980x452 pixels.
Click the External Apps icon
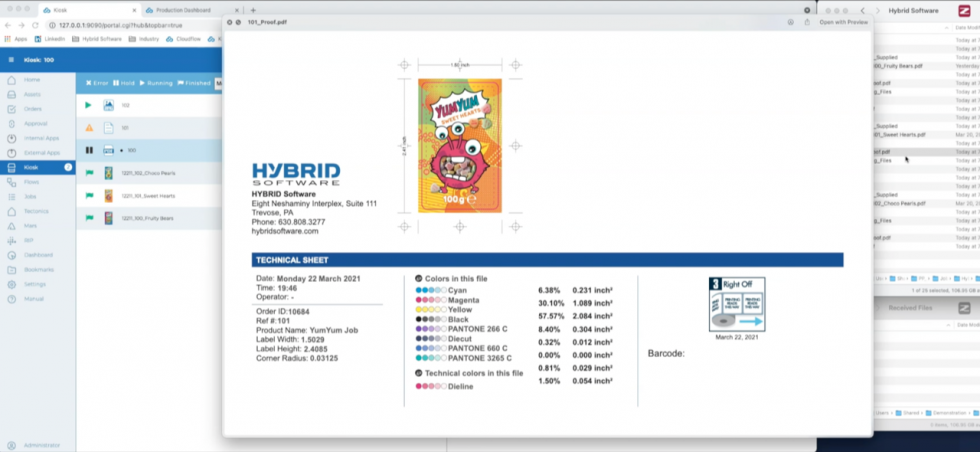11,153
